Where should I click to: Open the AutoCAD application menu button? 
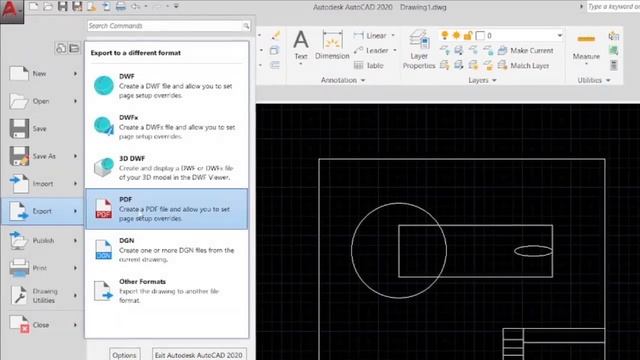coord(11,11)
